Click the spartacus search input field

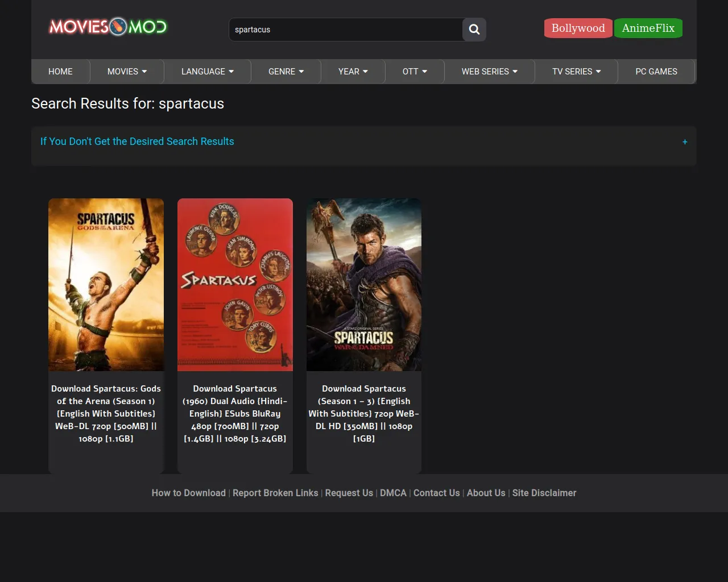coord(346,30)
